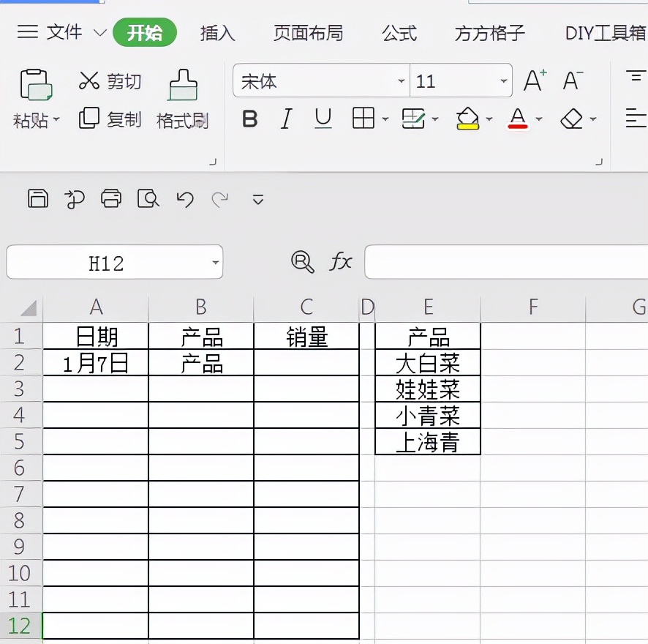Open the 文件 menu
648x644 pixels.
coord(64,32)
